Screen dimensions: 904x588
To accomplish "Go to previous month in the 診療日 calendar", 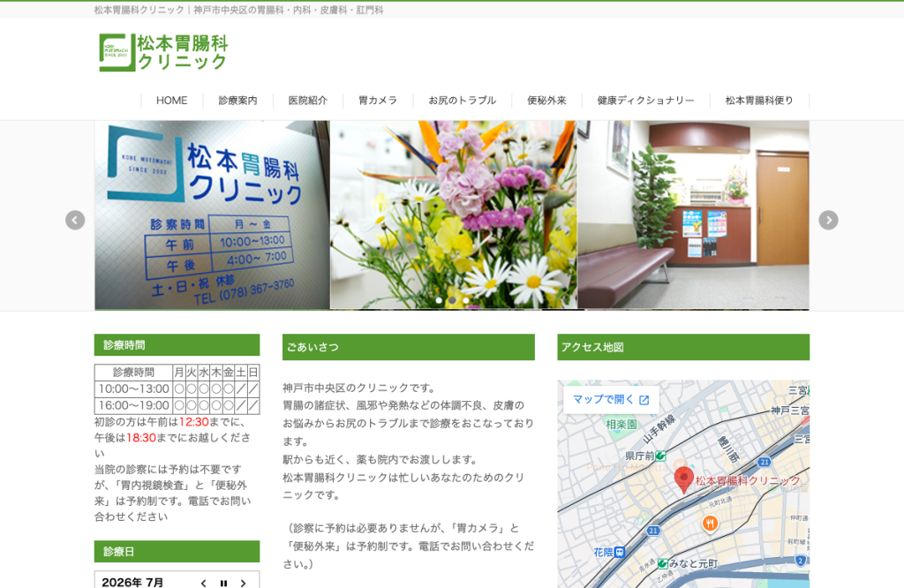I will 204,584.
